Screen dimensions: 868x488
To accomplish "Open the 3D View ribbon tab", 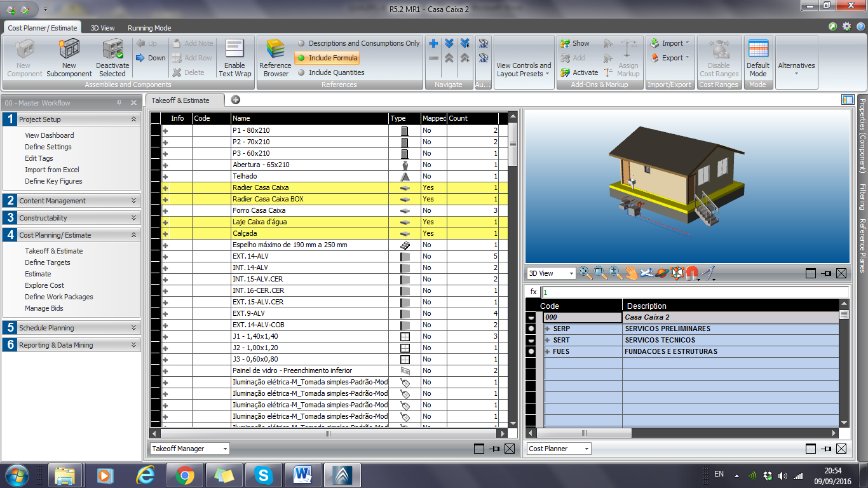I will pyautogui.click(x=102, y=28).
